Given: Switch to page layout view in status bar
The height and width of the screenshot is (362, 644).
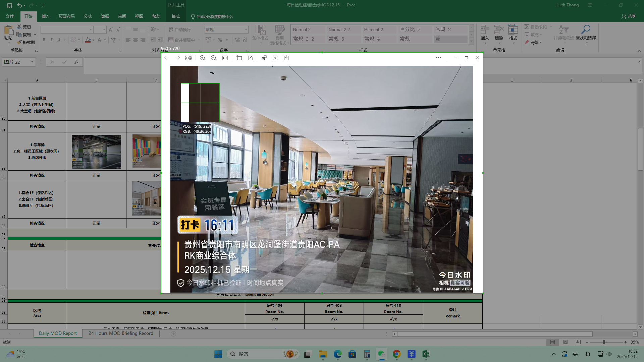Looking at the screenshot, I should tap(566, 342).
